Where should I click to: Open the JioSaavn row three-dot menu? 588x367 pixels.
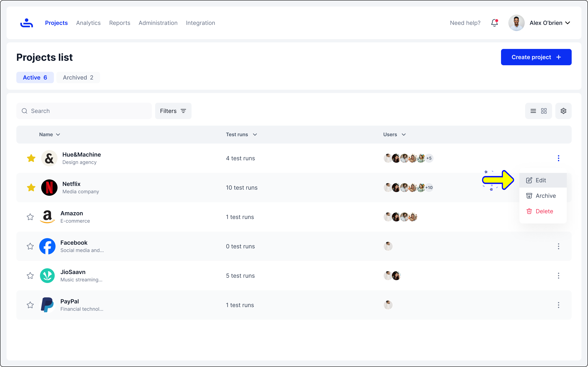point(558,276)
